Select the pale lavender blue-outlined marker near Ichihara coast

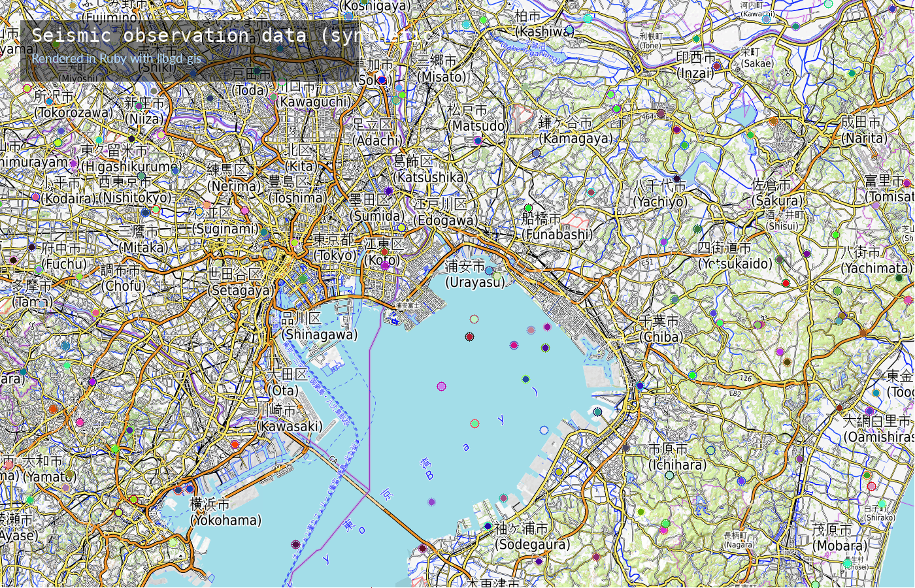point(544,430)
